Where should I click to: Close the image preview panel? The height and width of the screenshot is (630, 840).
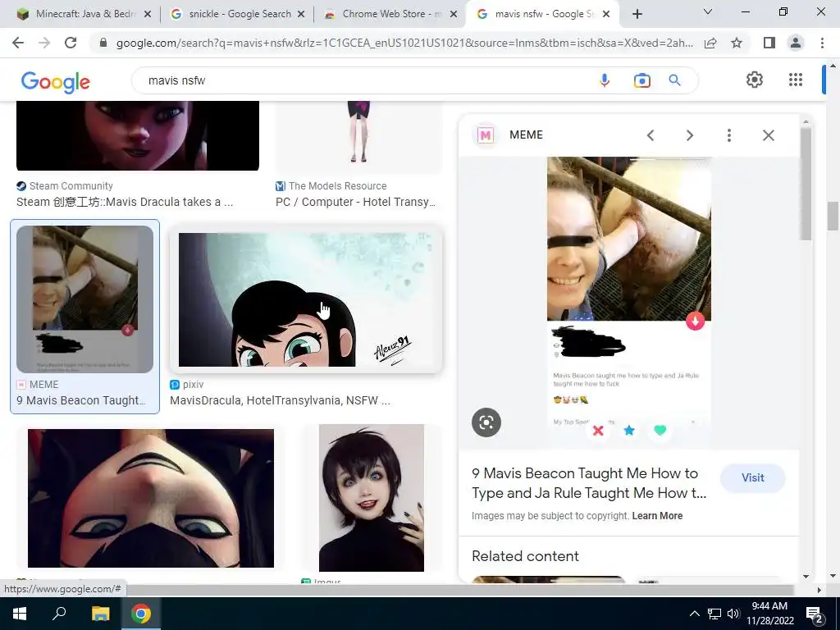[x=768, y=135]
